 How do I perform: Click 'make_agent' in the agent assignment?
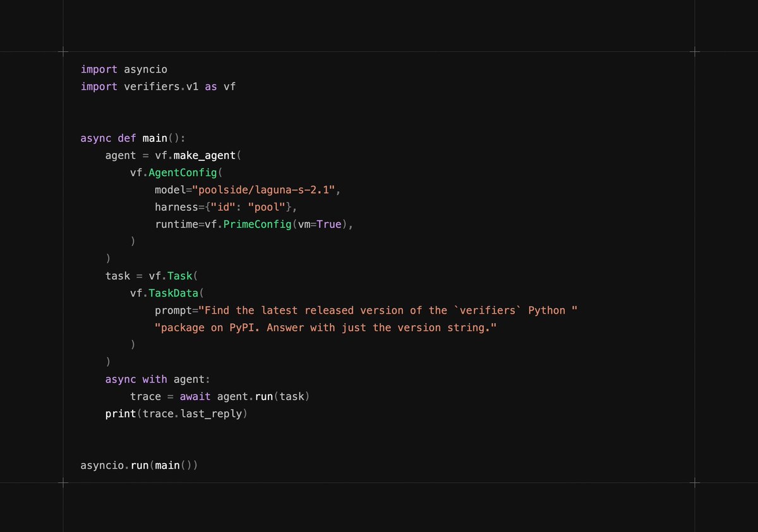[x=204, y=155]
